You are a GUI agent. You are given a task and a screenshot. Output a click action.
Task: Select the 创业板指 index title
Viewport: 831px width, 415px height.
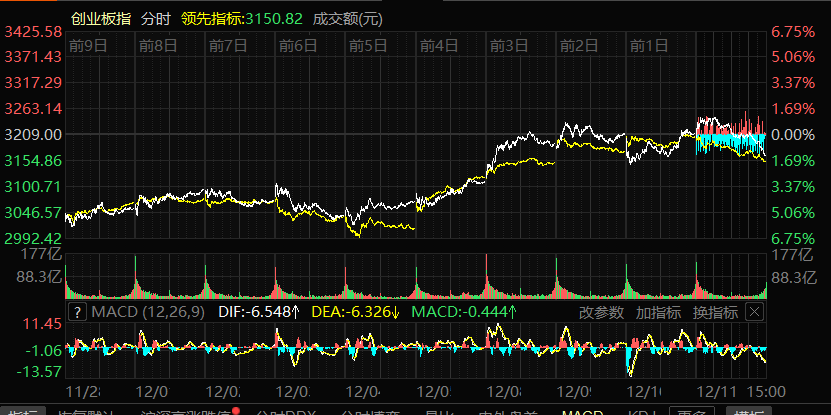[101, 19]
